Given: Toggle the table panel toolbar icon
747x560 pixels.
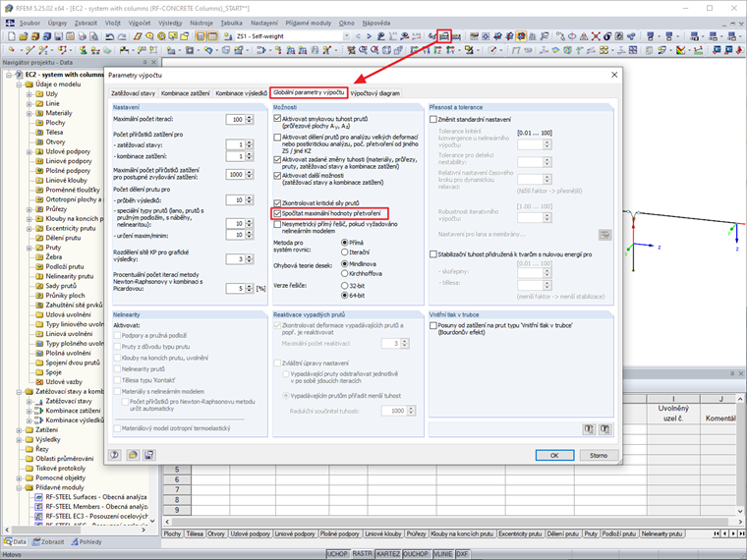Looking at the screenshot, I should [x=212, y=36].
